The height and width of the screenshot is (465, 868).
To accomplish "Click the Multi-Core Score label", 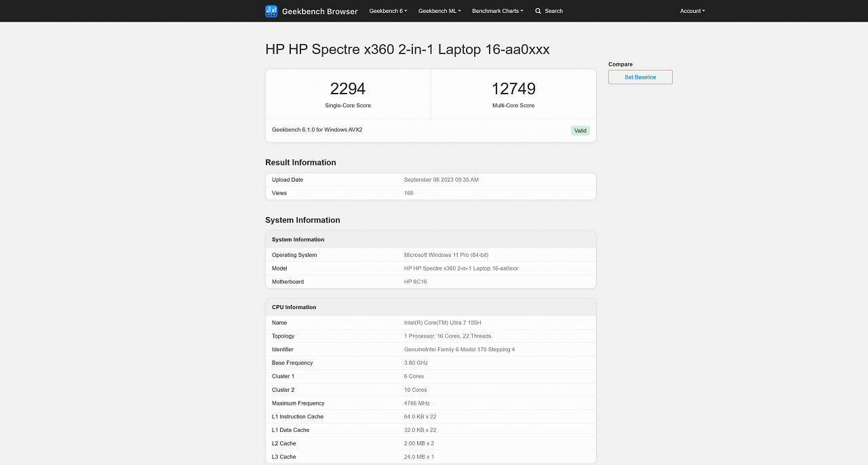I will [x=513, y=106].
